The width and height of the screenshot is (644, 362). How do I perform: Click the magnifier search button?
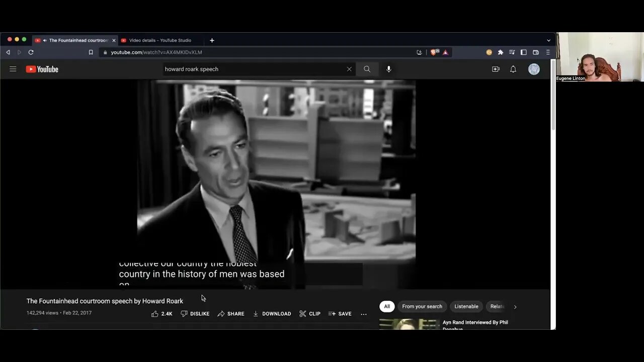coord(367,69)
